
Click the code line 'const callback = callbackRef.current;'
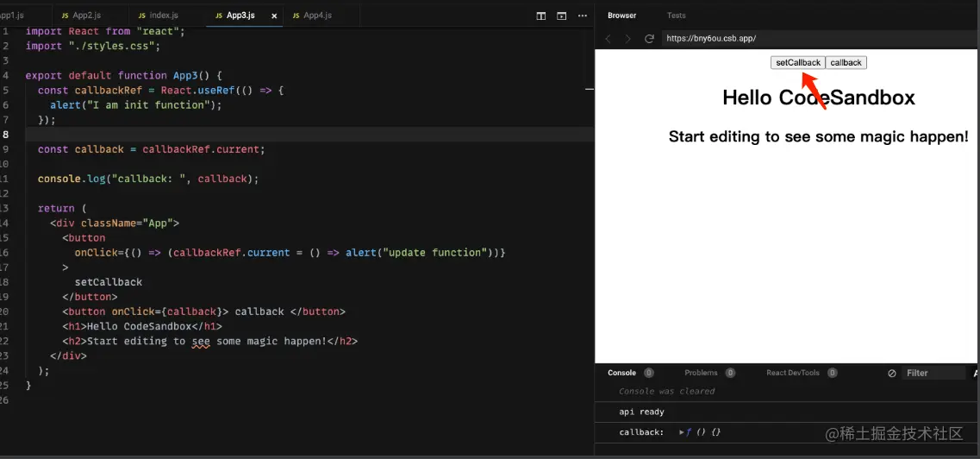click(x=151, y=149)
